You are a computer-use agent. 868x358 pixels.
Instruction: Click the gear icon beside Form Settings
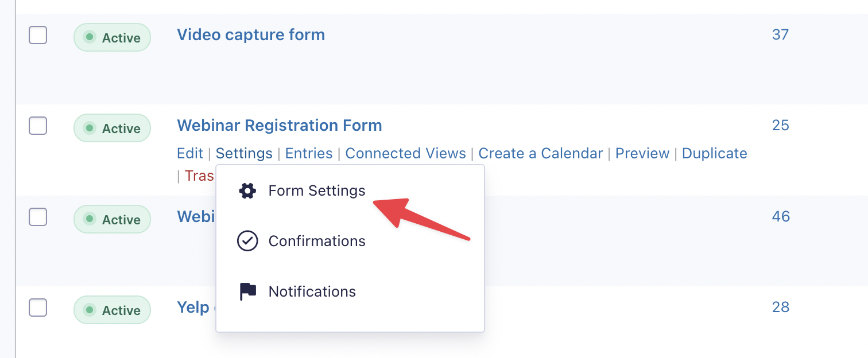(x=247, y=190)
